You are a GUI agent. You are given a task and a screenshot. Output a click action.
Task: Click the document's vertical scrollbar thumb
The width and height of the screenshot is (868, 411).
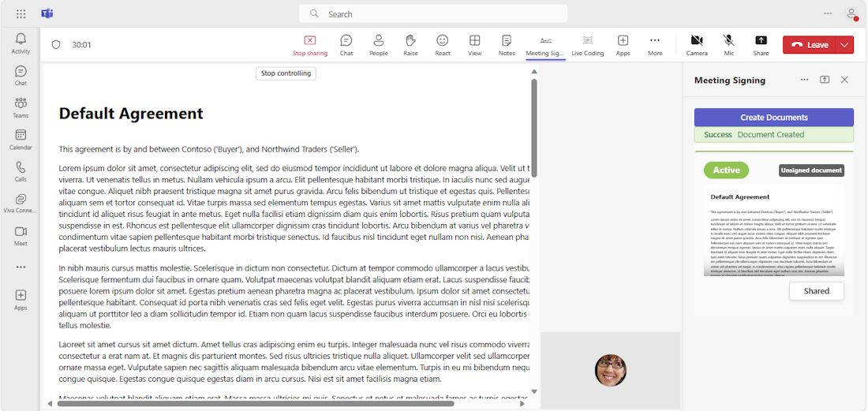click(x=534, y=129)
